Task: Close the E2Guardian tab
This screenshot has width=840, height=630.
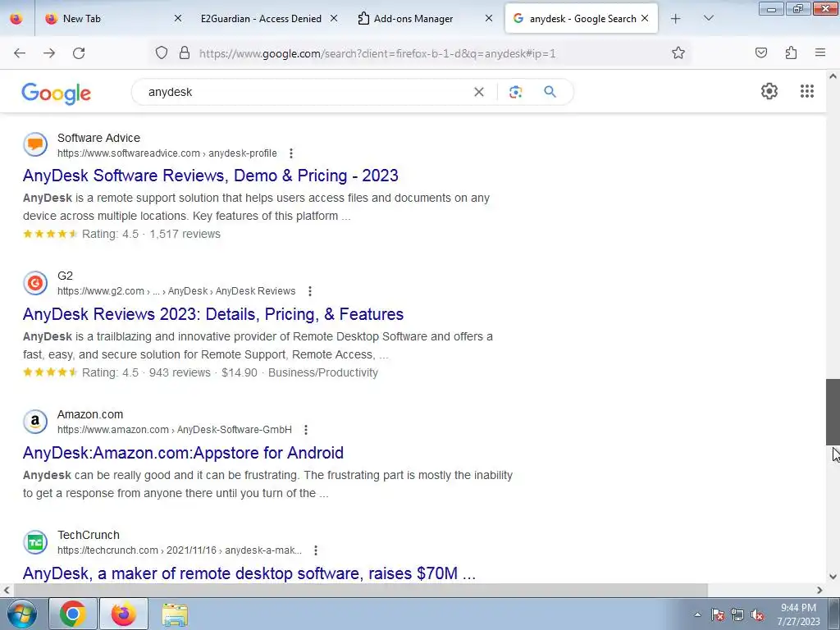Action: coord(333,18)
